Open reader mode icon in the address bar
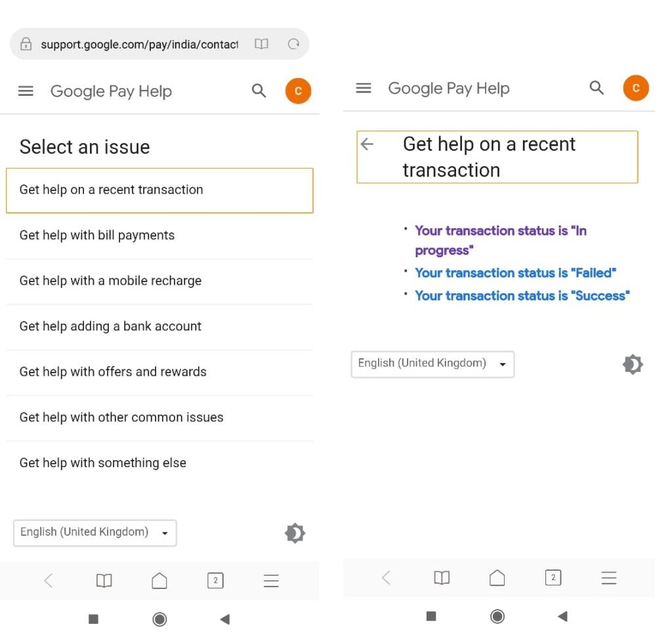This screenshot has height=641, width=672. (x=261, y=44)
